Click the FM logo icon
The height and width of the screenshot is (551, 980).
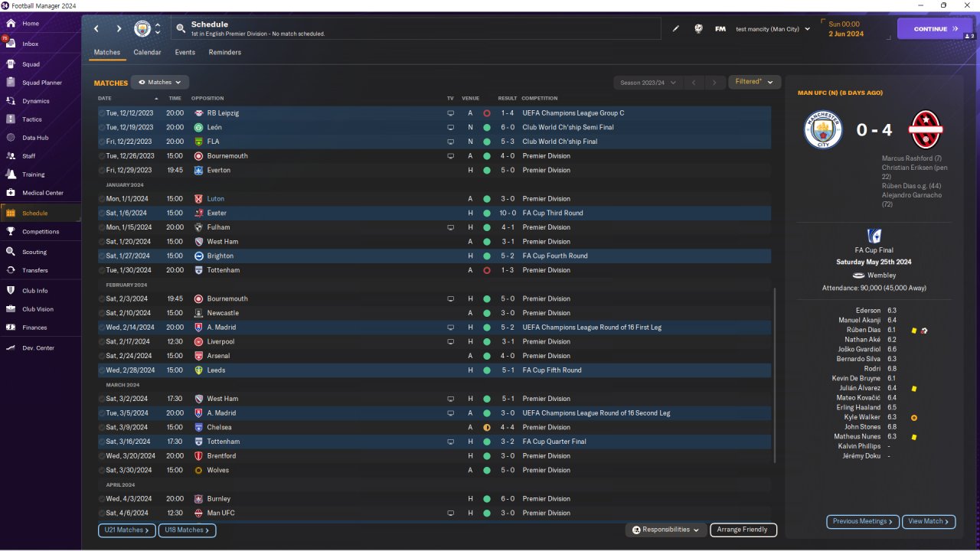tap(720, 29)
